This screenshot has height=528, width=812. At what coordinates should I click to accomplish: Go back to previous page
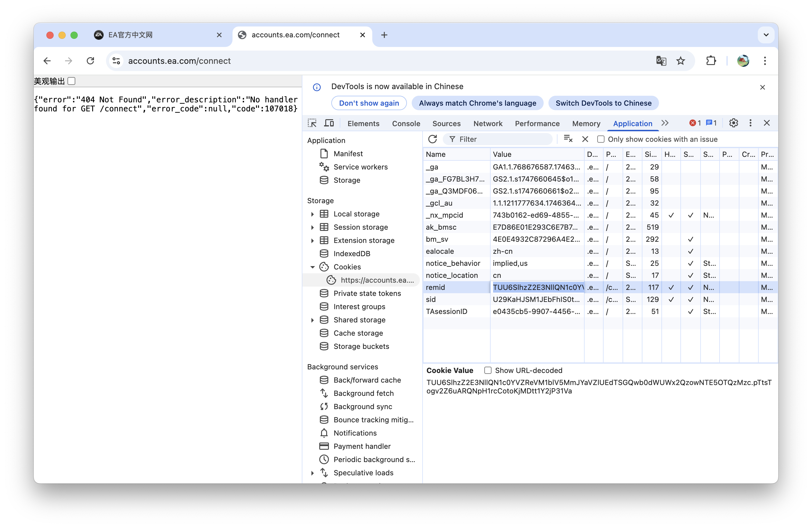(x=47, y=61)
